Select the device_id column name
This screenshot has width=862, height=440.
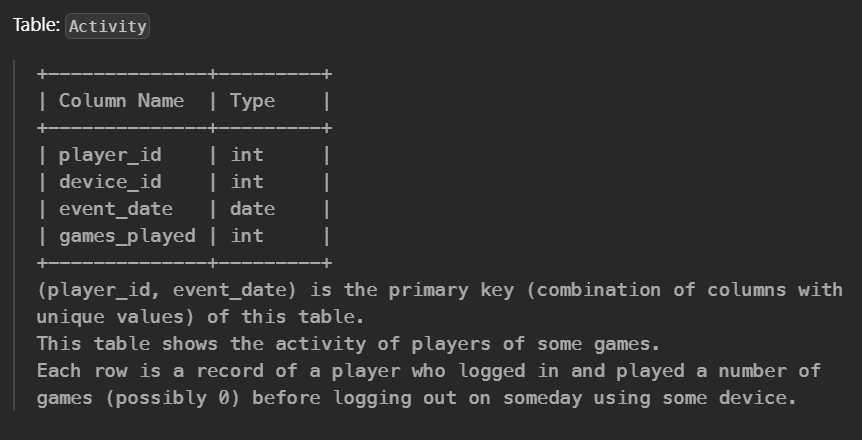110,182
